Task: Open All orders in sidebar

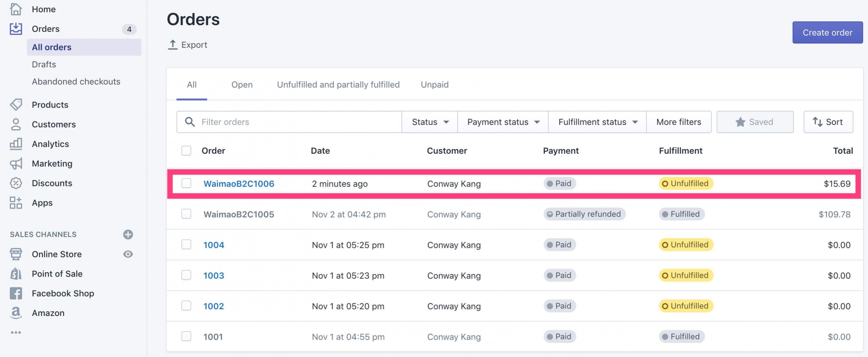Action: pos(84,47)
